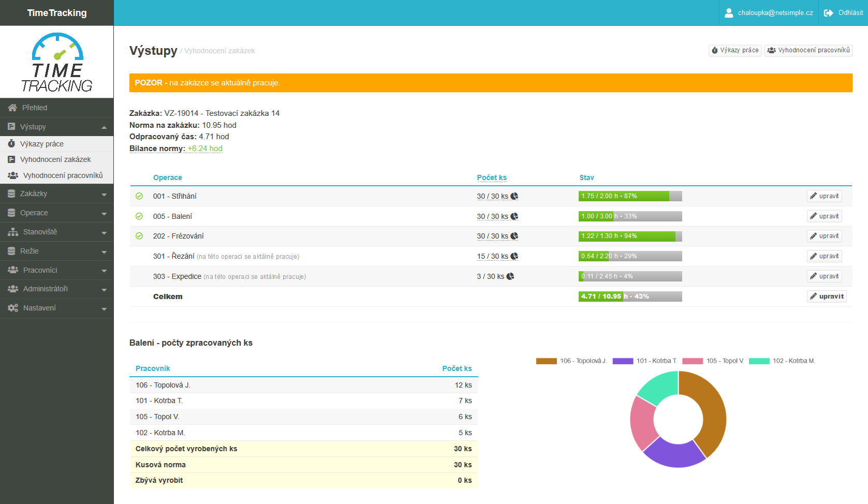Click the pie chart icon on the 301 - Řezání row
The image size is (868, 504).
pos(514,256)
